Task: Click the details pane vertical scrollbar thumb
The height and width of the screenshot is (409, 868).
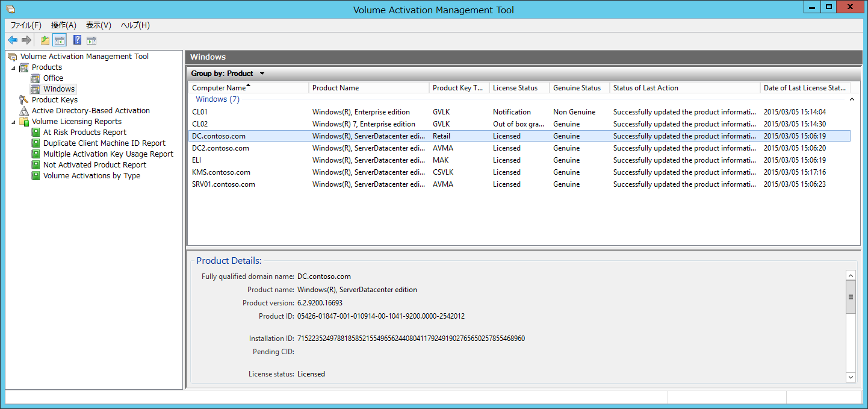Action: coord(851,297)
